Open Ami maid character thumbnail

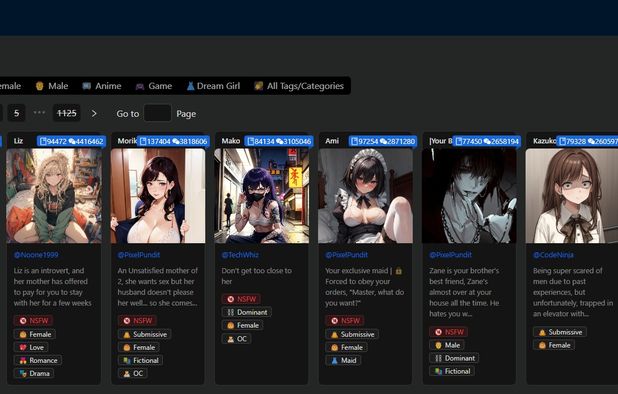click(365, 196)
